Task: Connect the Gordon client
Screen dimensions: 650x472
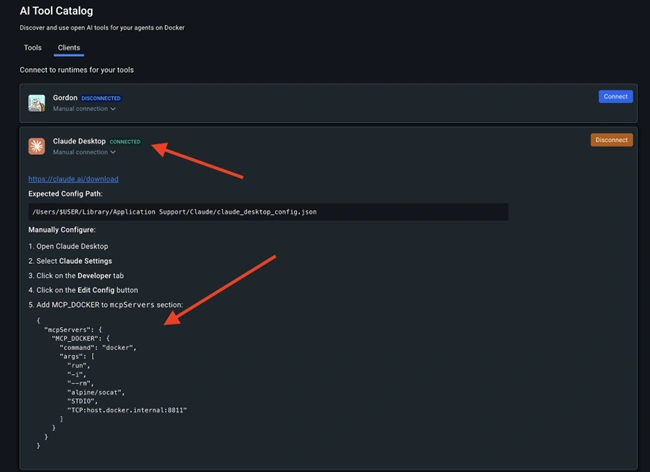Action: 615,97
